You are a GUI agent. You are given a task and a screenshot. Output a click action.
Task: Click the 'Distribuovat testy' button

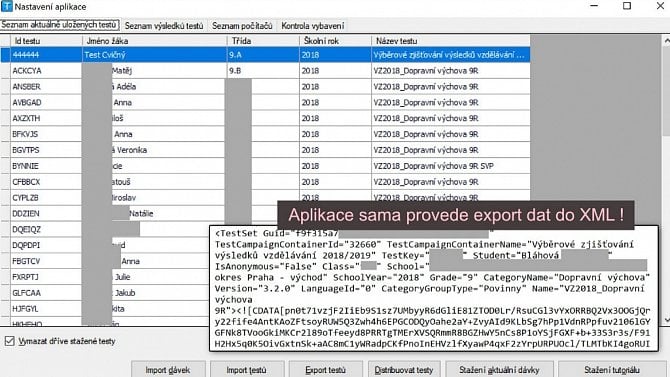coord(404,370)
